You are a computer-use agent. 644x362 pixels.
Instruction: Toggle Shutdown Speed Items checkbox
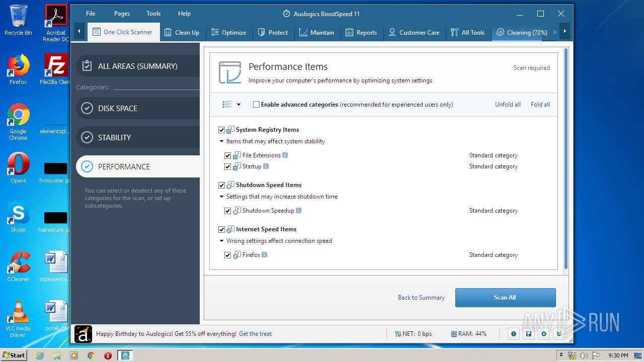(221, 185)
